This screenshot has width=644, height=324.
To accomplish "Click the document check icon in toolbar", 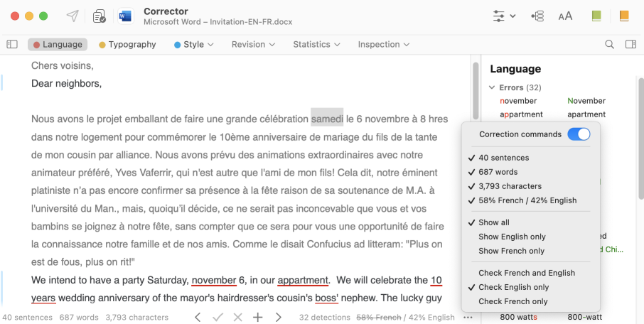I will (x=99, y=16).
